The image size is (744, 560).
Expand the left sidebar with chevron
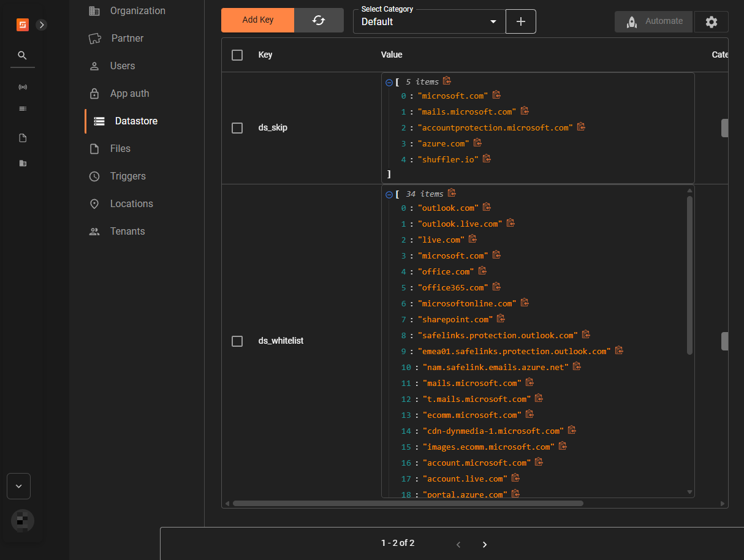point(41,25)
